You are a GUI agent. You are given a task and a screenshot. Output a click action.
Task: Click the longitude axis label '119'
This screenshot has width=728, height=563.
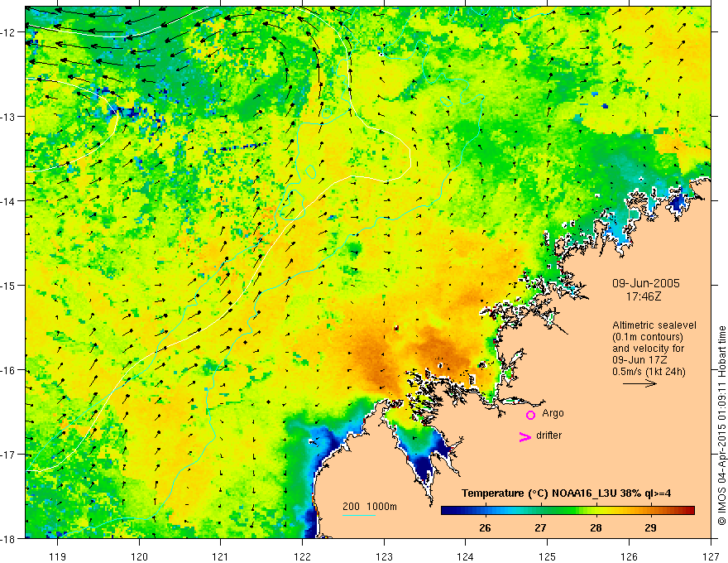(x=58, y=556)
